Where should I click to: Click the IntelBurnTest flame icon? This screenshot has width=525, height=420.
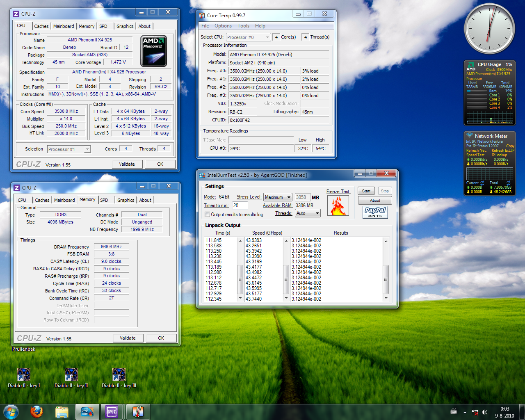[x=338, y=205]
